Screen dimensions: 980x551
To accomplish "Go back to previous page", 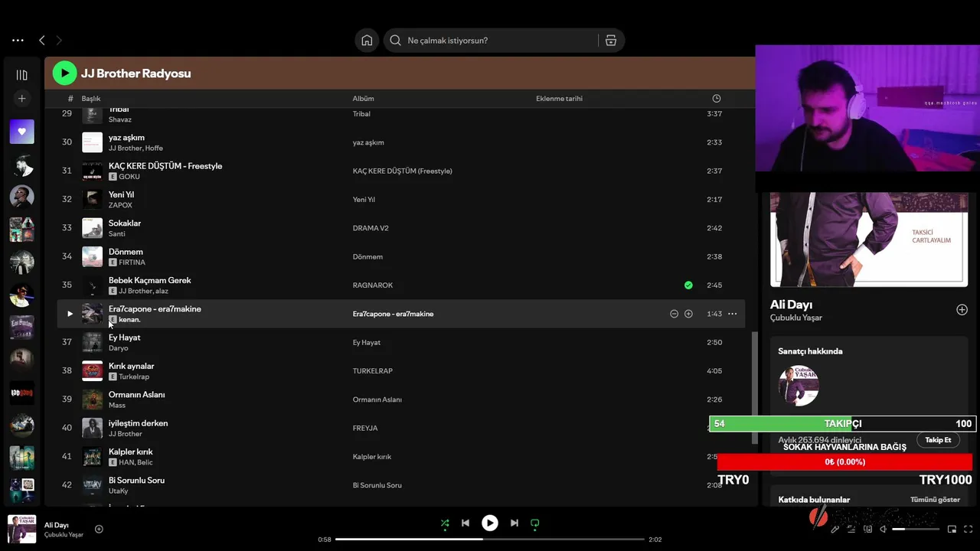I will (x=42, y=41).
